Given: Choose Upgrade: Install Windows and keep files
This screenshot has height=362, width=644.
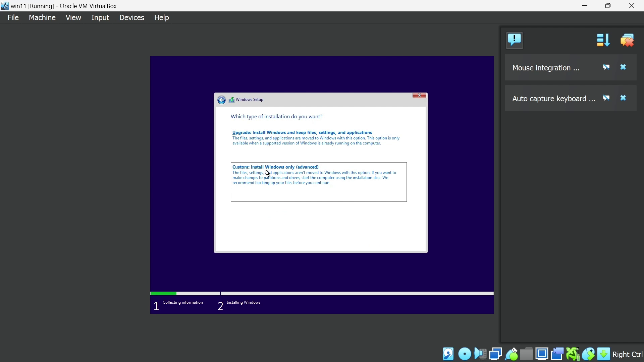Looking at the screenshot, I should [x=302, y=132].
